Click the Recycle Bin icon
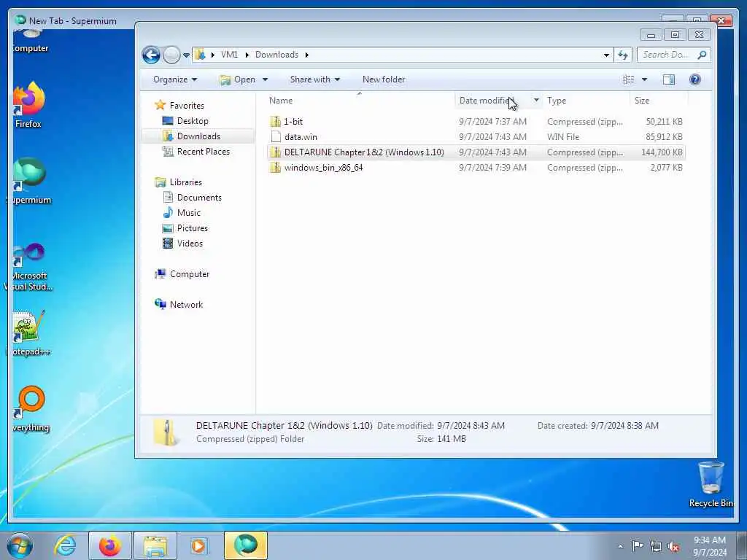This screenshot has width=747, height=560. click(x=711, y=484)
